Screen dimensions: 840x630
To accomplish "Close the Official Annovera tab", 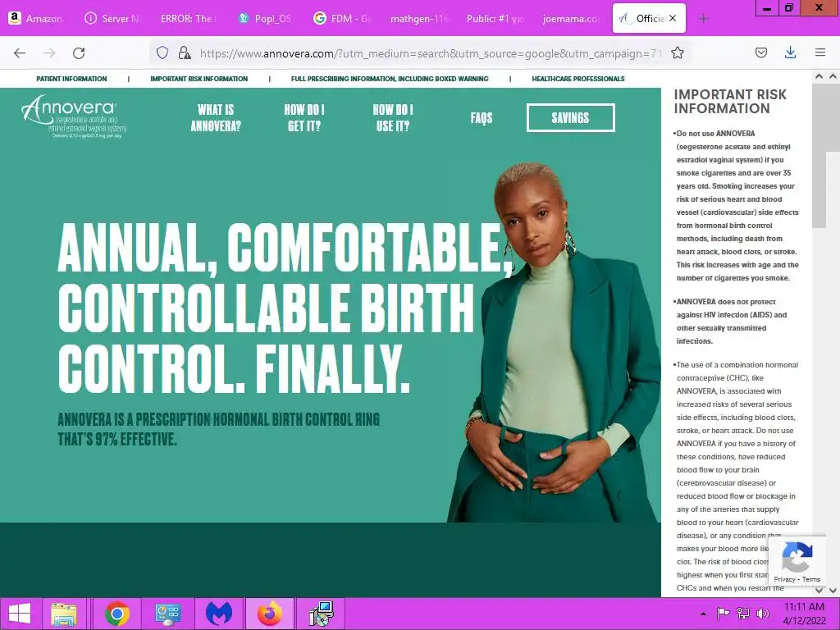I will 673,18.
